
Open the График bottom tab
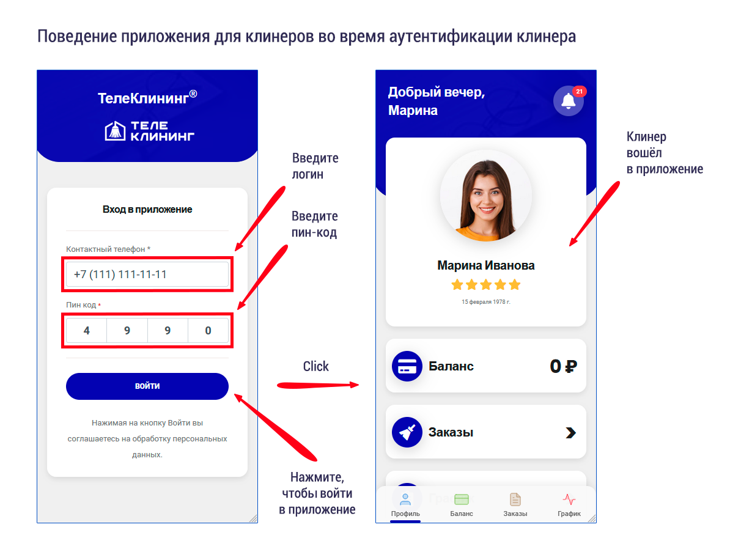[x=569, y=505]
